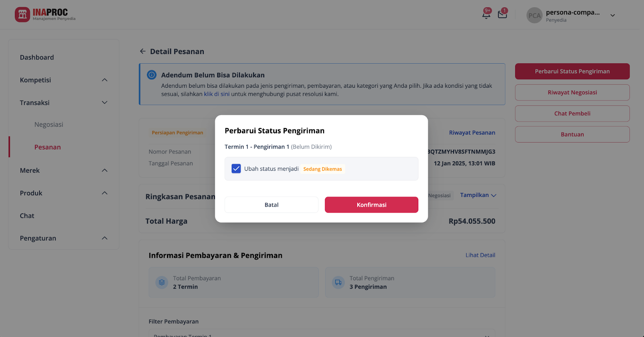Open the notifications bell icon
The height and width of the screenshot is (337, 644).
(x=486, y=15)
